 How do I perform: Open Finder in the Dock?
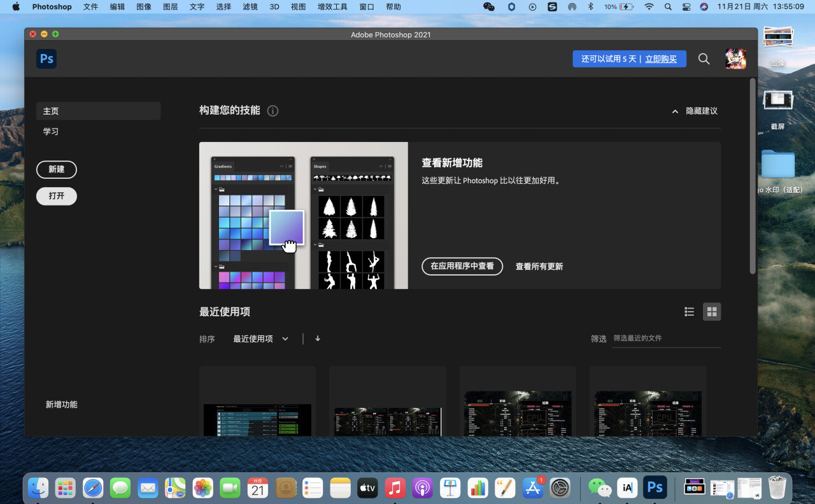pyautogui.click(x=38, y=488)
